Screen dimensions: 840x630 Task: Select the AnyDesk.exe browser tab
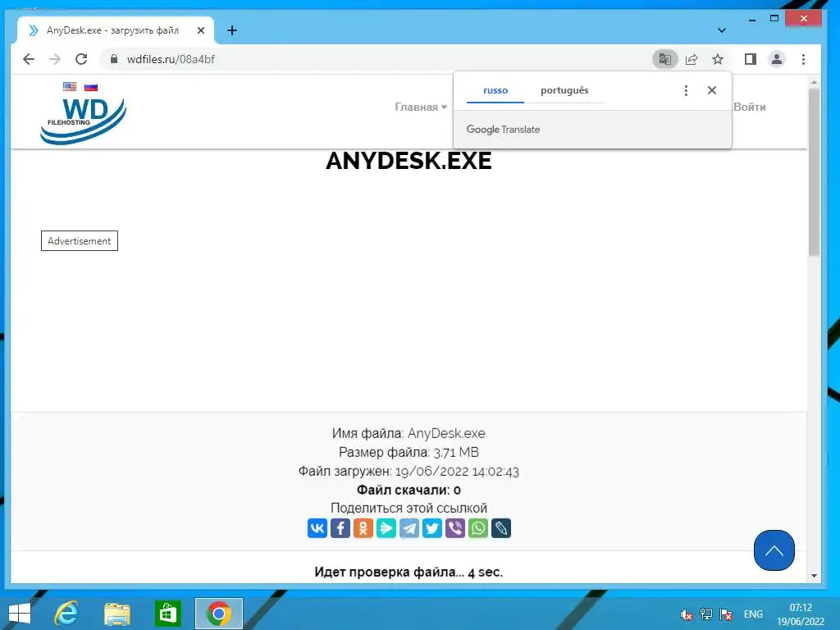tap(115, 30)
